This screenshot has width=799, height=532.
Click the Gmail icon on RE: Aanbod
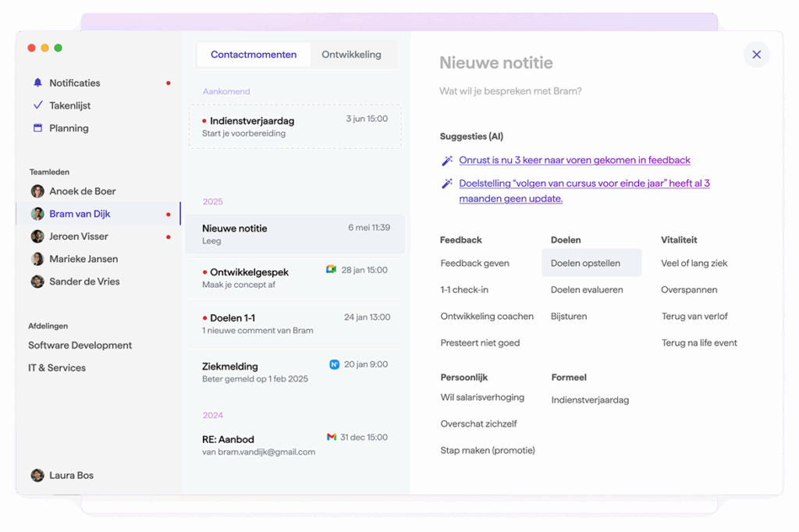click(x=332, y=437)
